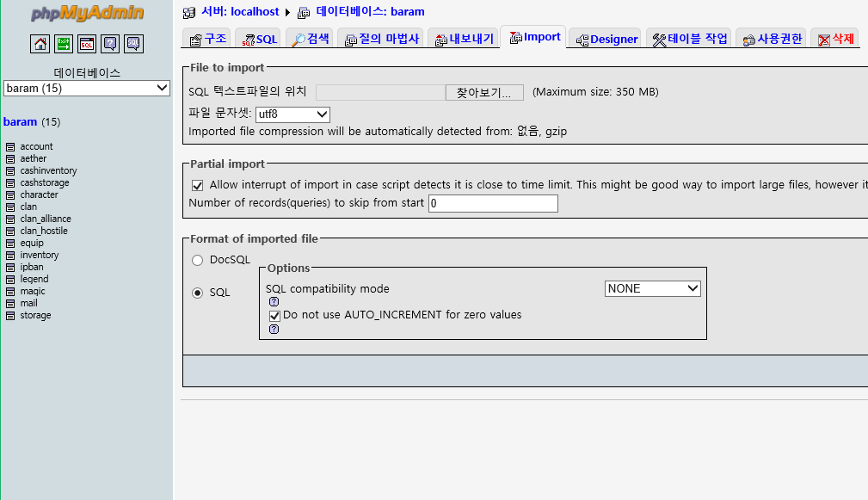Click the 찾아보기 browse file button
This screenshot has height=500, width=868.
point(483,93)
